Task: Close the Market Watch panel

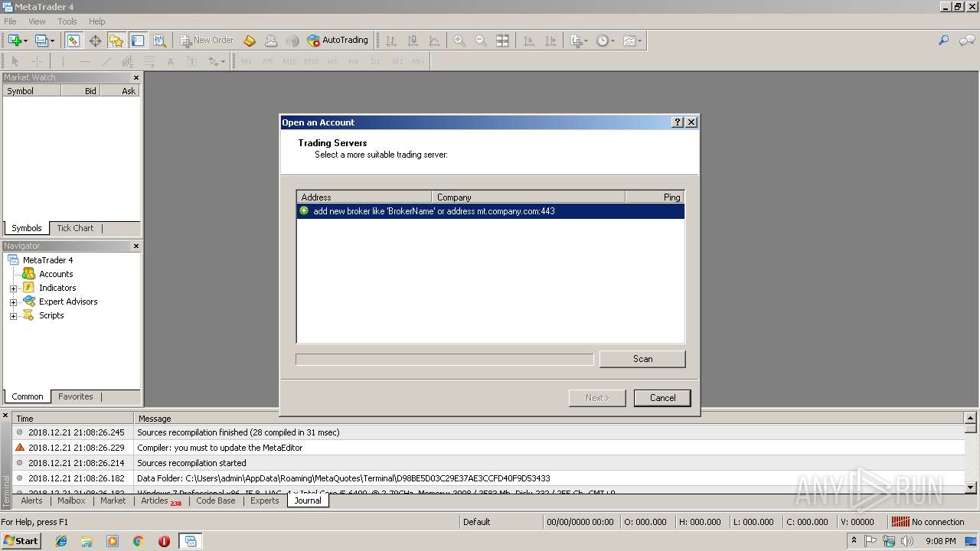Action: pyautogui.click(x=136, y=77)
